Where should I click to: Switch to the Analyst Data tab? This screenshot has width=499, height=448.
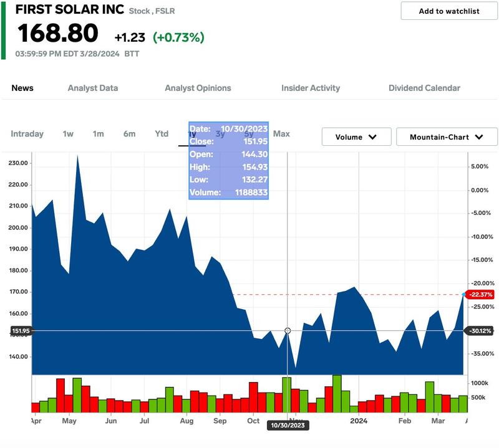[93, 88]
